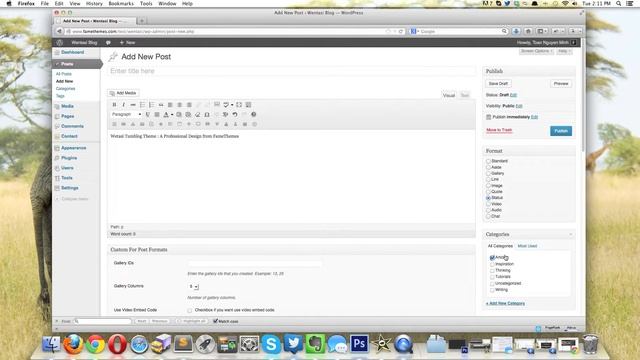Open Photoshop from the Dock
Image resolution: width=640 pixels, height=360 pixels.
359,344
